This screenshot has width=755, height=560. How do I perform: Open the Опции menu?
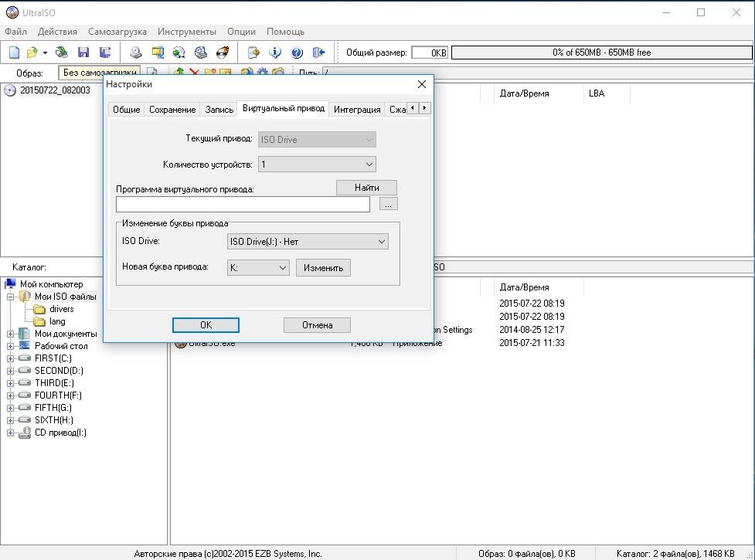(x=241, y=31)
